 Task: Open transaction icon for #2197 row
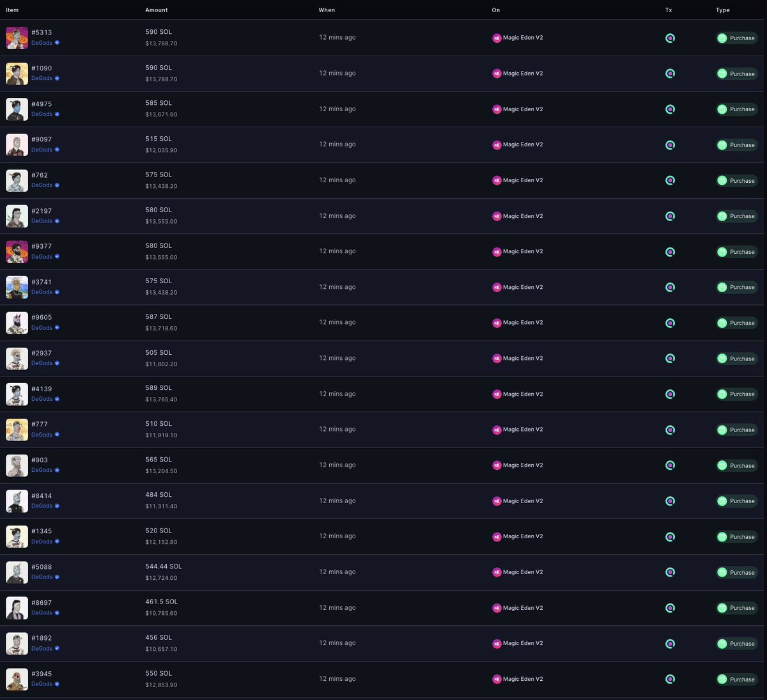pyautogui.click(x=670, y=216)
